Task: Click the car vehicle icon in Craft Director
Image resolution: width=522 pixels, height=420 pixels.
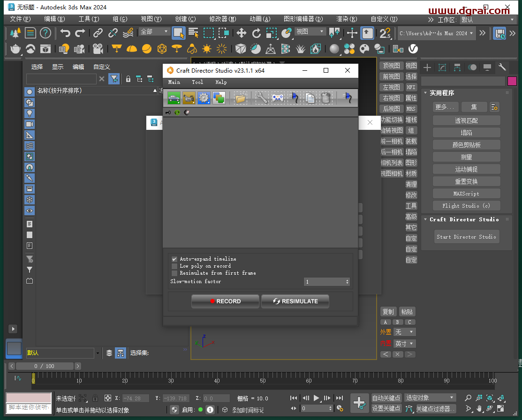Action: click(x=174, y=98)
